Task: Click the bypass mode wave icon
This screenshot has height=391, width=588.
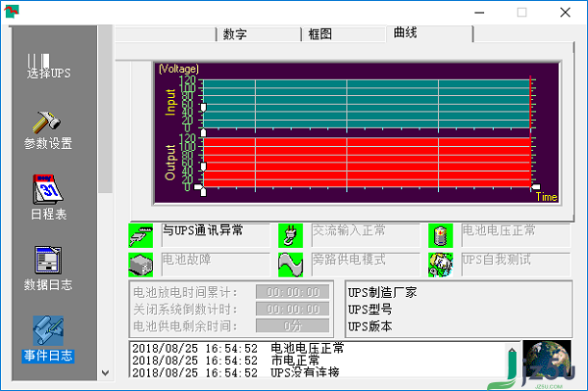Action: point(290,265)
